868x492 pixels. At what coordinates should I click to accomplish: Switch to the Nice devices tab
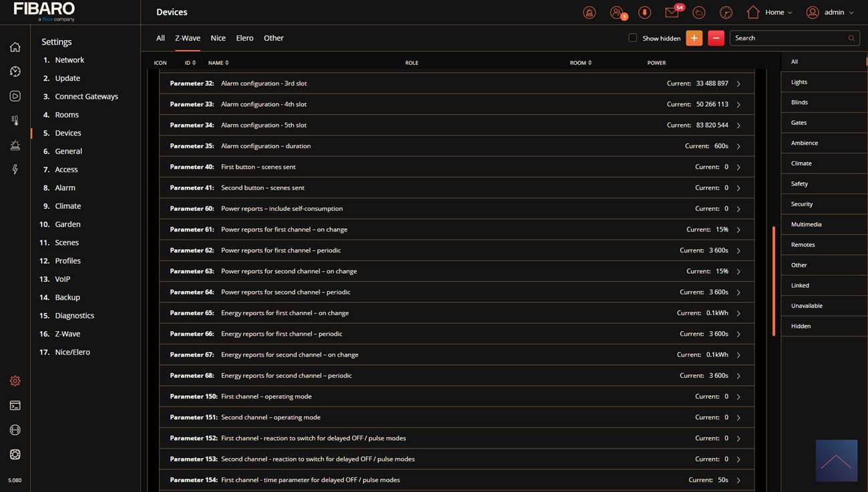(218, 38)
